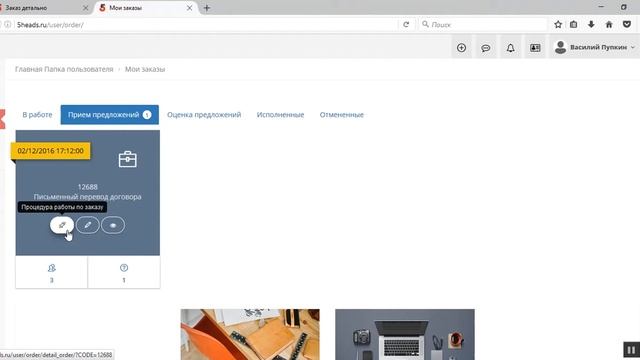Open the add new plus icon in header
The height and width of the screenshot is (360, 640).
coord(462,48)
